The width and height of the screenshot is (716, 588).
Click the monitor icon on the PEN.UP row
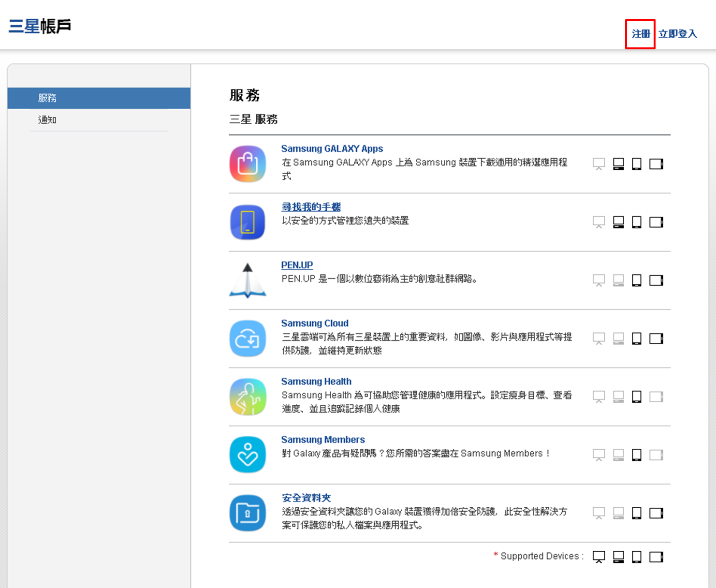(x=599, y=279)
